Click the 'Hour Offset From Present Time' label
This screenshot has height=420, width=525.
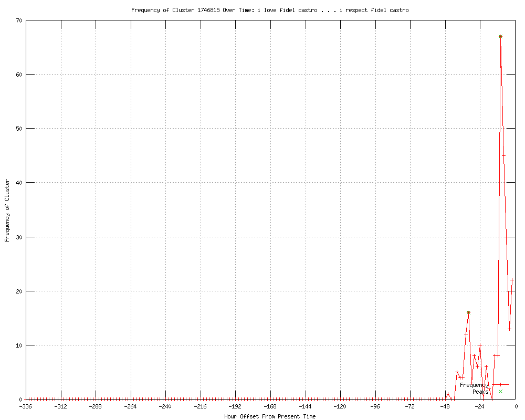269,416
